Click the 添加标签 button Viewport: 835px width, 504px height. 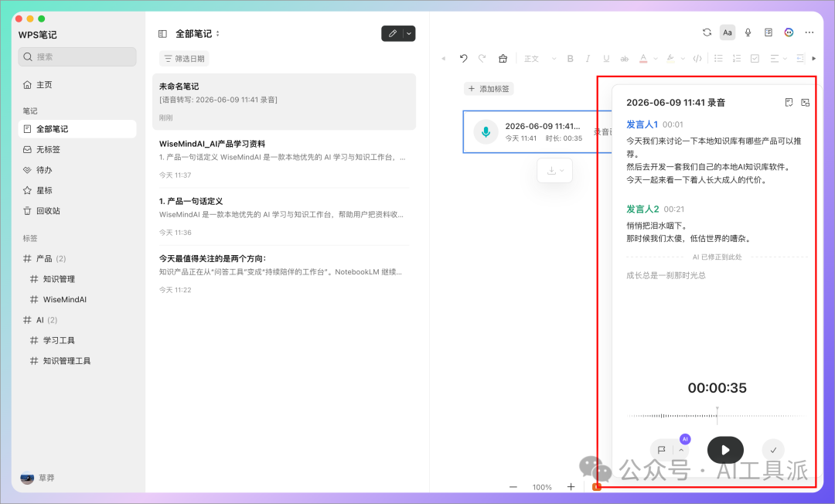tap(489, 89)
